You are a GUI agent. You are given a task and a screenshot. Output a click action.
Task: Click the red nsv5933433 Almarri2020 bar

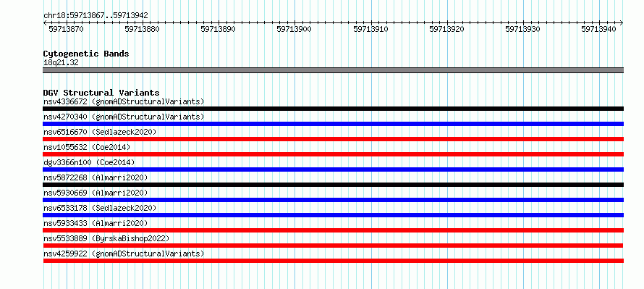[x=333, y=230]
